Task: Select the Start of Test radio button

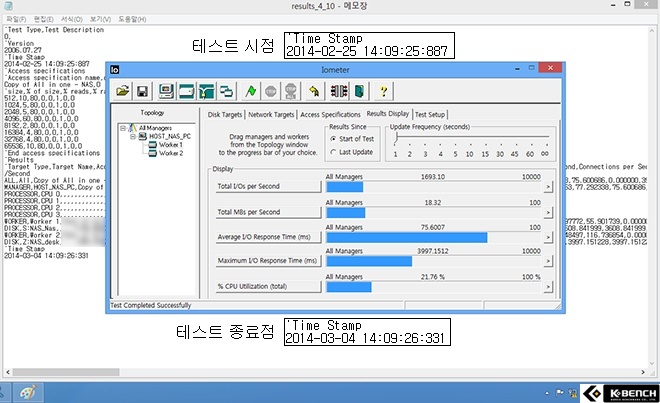Action: 333,139
